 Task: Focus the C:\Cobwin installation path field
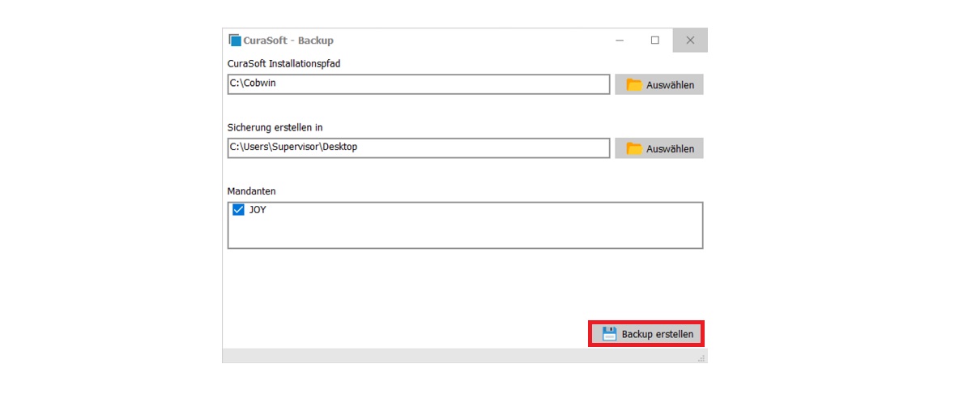tap(419, 84)
